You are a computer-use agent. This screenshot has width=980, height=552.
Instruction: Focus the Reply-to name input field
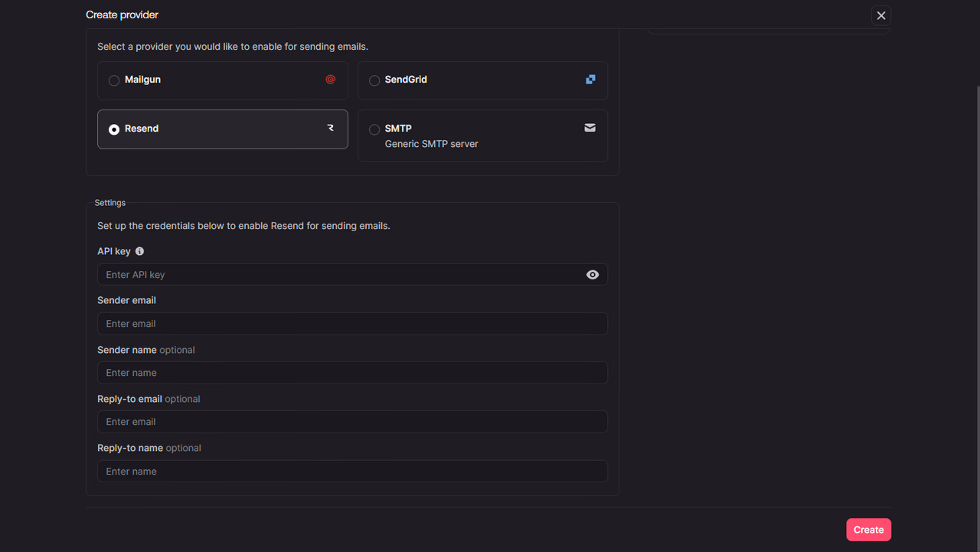click(x=352, y=471)
